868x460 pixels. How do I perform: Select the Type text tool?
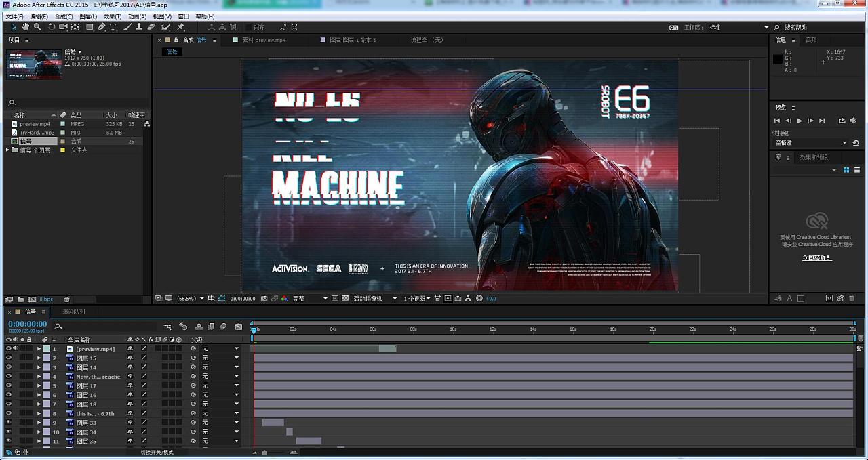click(x=113, y=27)
